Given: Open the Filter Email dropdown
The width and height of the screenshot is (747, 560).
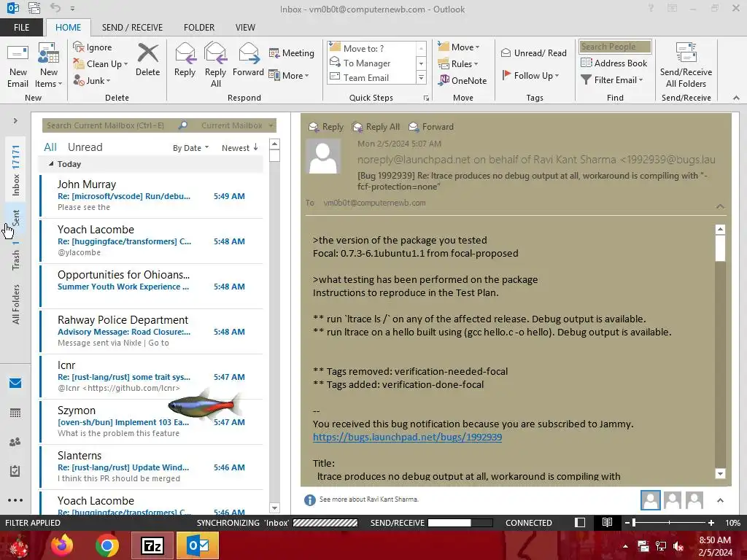Looking at the screenshot, I should [x=612, y=80].
